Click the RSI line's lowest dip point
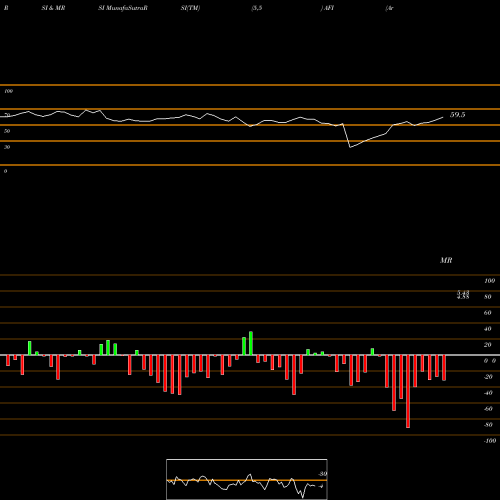 (350, 147)
